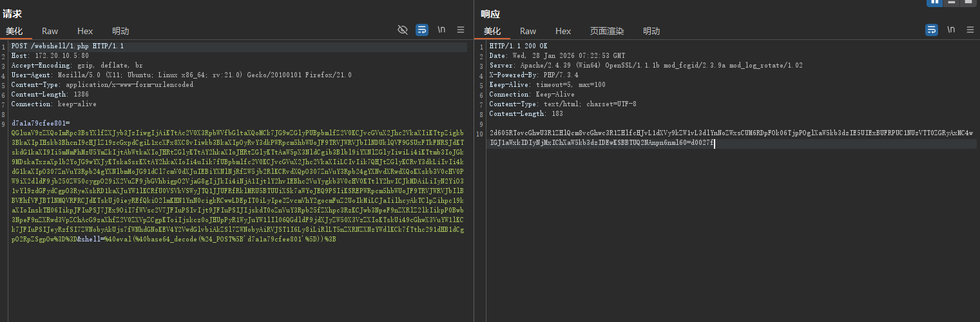Viewport: 980px width, 322px height.
Task: Open the request panel hamburger options menu
Action: click(x=461, y=30)
